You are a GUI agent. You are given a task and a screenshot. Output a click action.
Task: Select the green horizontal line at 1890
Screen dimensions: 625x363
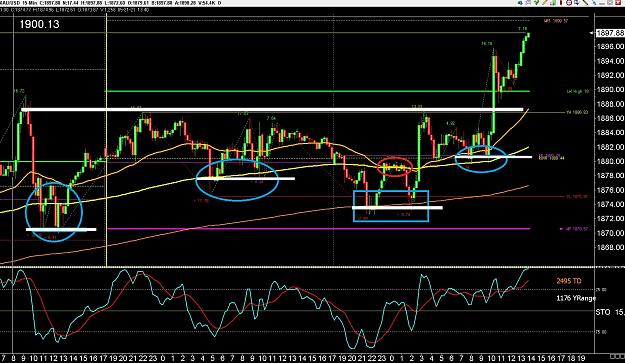(317, 91)
